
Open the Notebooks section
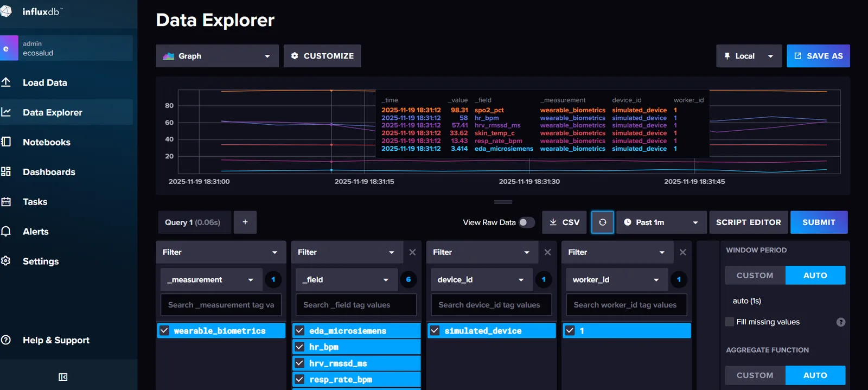[47, 142]
